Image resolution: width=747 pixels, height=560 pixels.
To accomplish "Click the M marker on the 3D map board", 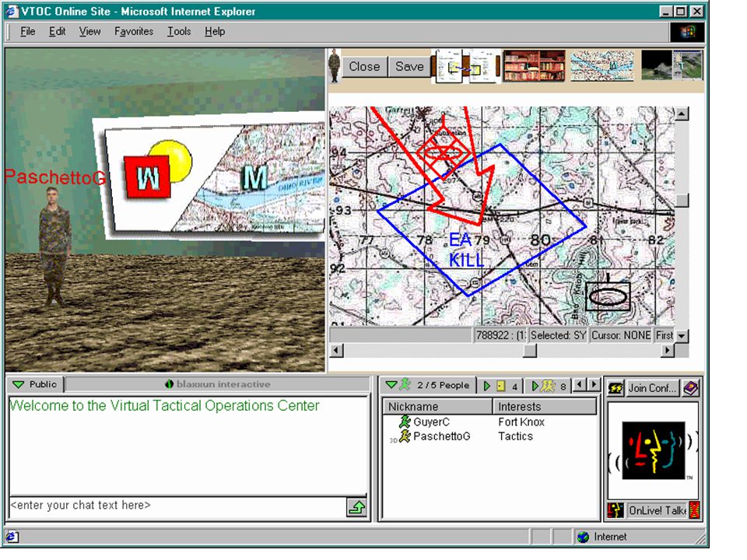I will coord(254,177).
